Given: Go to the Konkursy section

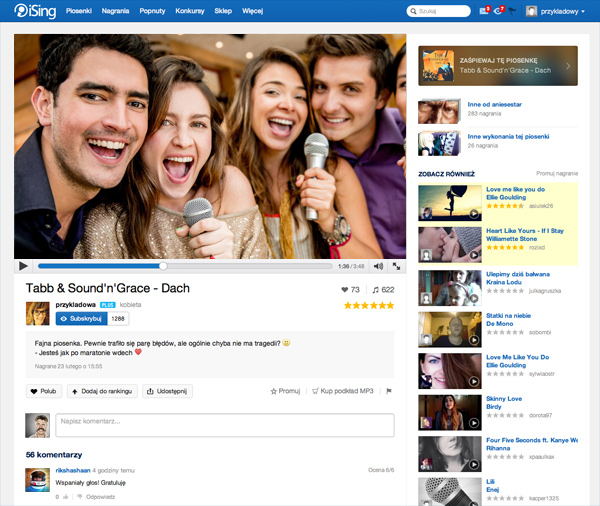Looking at the screenshot, I should click(x=190, y=11).
